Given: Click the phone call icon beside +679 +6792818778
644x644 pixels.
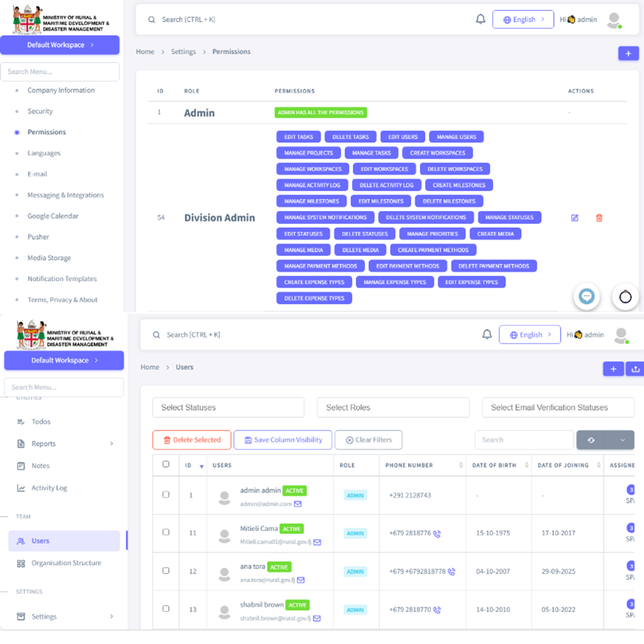Looking at the screenshot, I should point(451,572).
